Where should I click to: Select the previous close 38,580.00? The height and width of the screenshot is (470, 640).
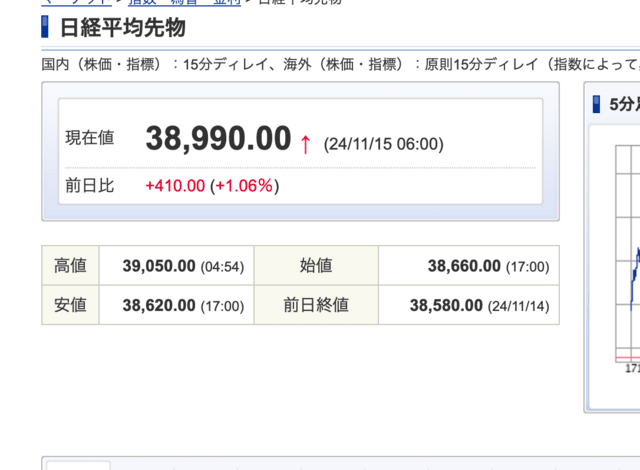tap(446, 306)
